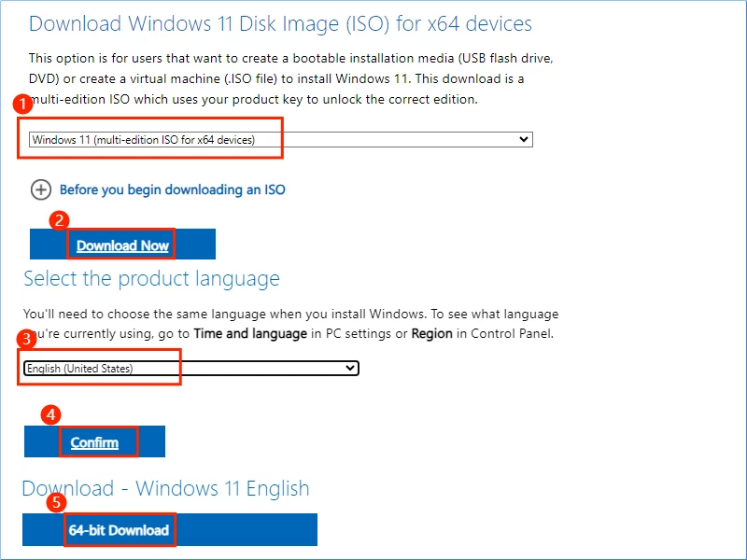The image size is (747, 560).
Task: Open the English (United States) language dropdown
Action: tap(190, 368)
